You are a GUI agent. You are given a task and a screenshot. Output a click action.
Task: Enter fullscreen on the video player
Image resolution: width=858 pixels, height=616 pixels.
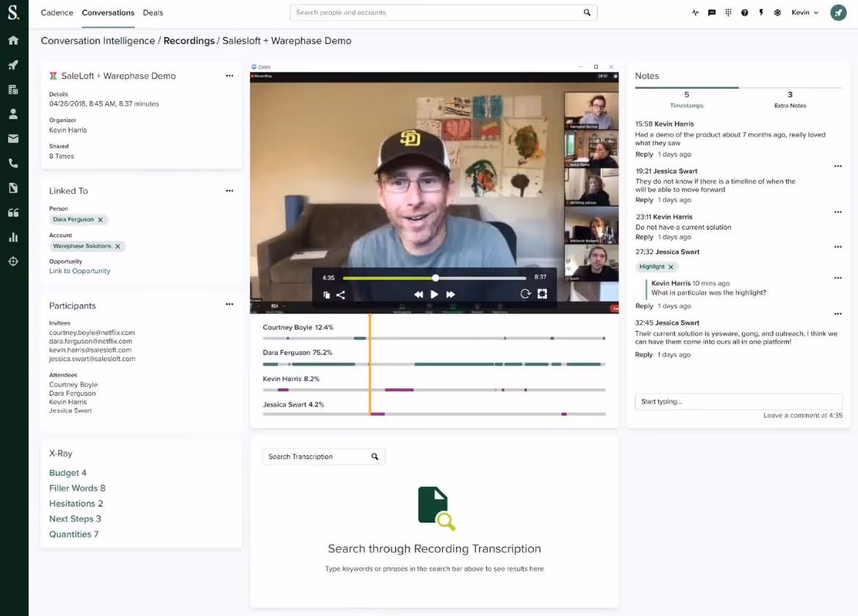click(541, 294)
